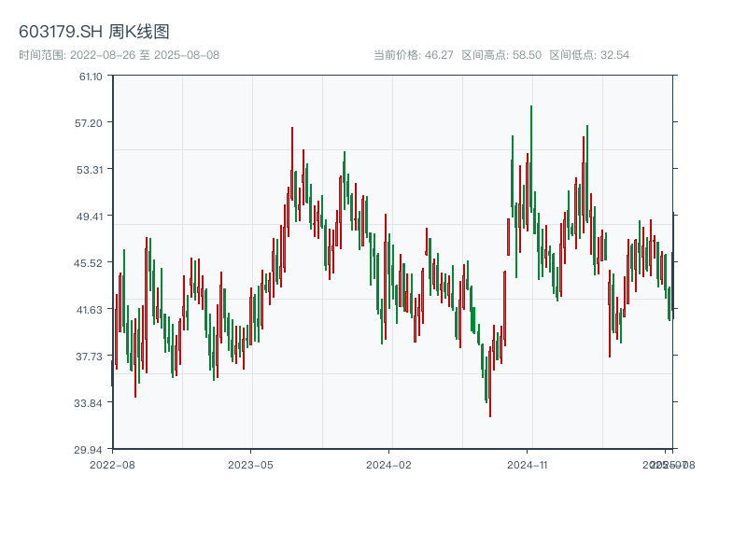Click the y-axis value 53.31
Viewport: 747px width, 560px height.
coord(90,170)
